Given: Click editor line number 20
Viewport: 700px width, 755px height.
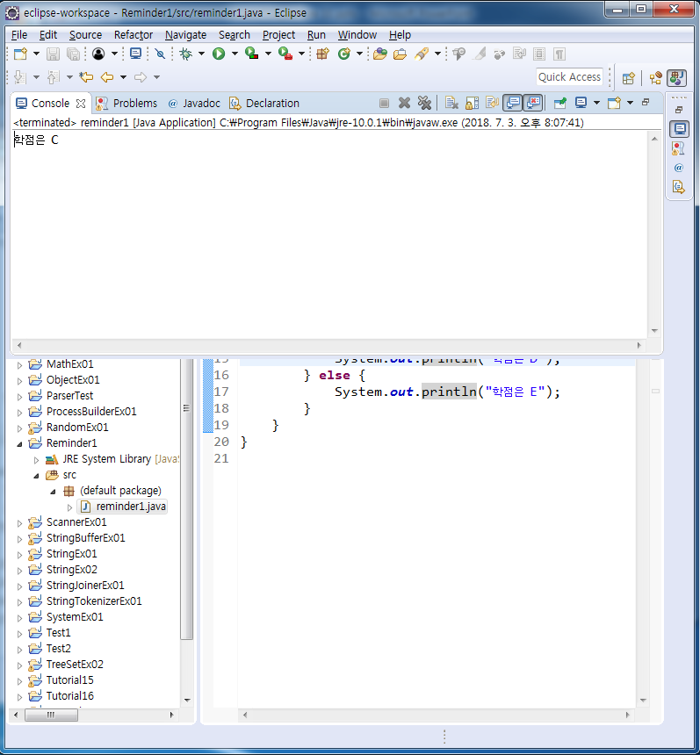Looking at the screenshot, I should [221, 442].
